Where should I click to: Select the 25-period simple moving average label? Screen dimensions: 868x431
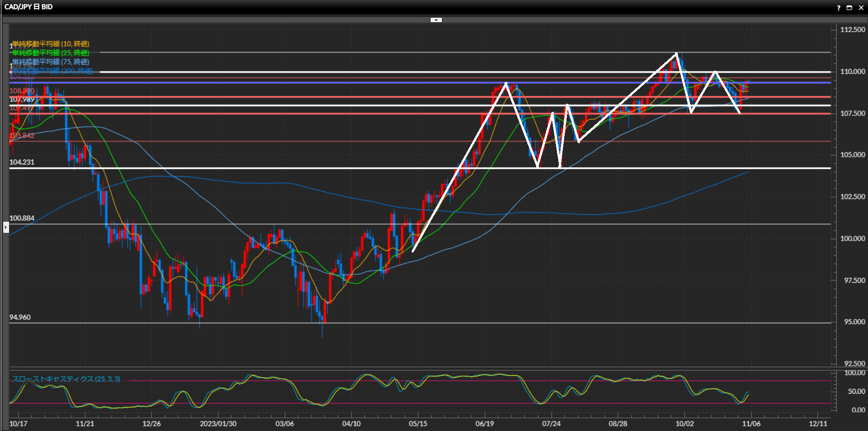pos(50,53)
